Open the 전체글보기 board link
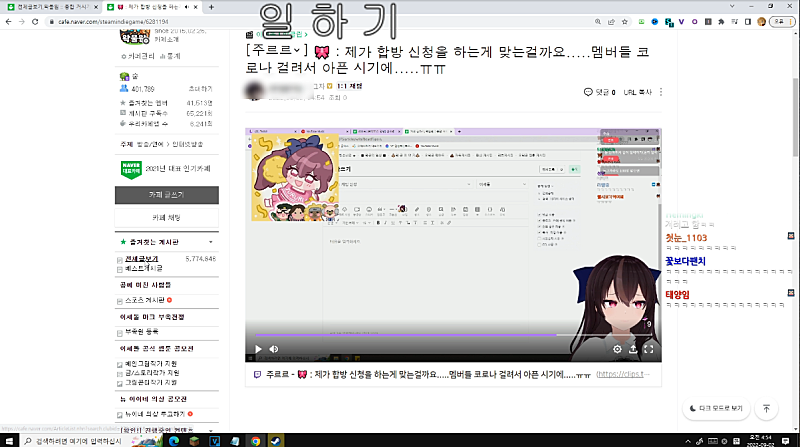This screenshot has width=800, height=447. 141,259
